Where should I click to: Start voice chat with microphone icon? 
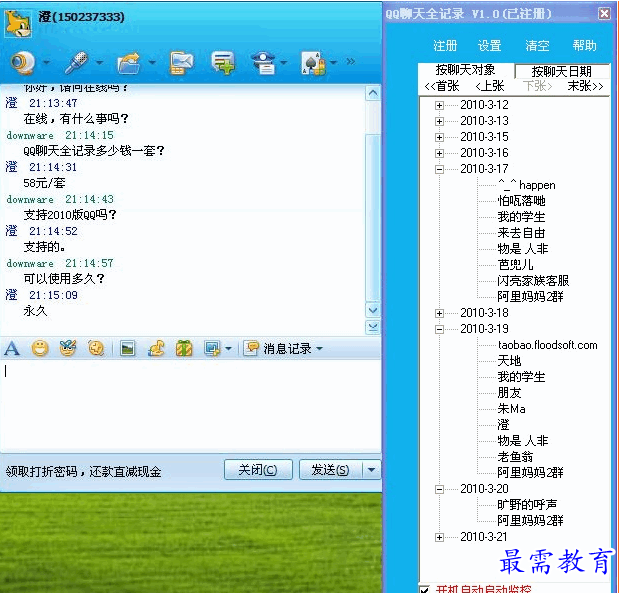click(76, 63)
